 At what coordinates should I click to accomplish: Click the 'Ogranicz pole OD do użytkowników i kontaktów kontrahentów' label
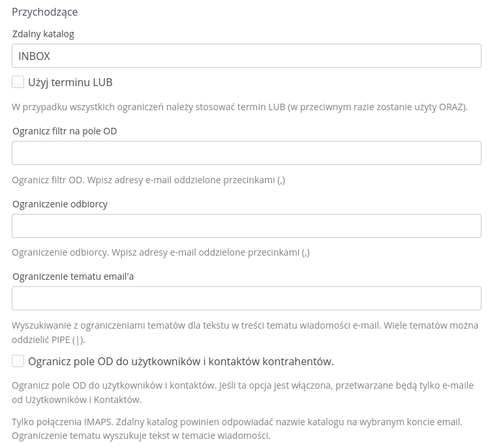tap(181, 361)
